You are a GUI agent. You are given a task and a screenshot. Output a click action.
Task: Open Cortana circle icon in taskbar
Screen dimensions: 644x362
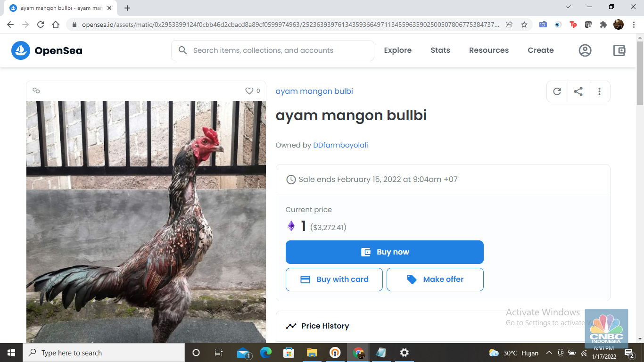click(196, 353)
